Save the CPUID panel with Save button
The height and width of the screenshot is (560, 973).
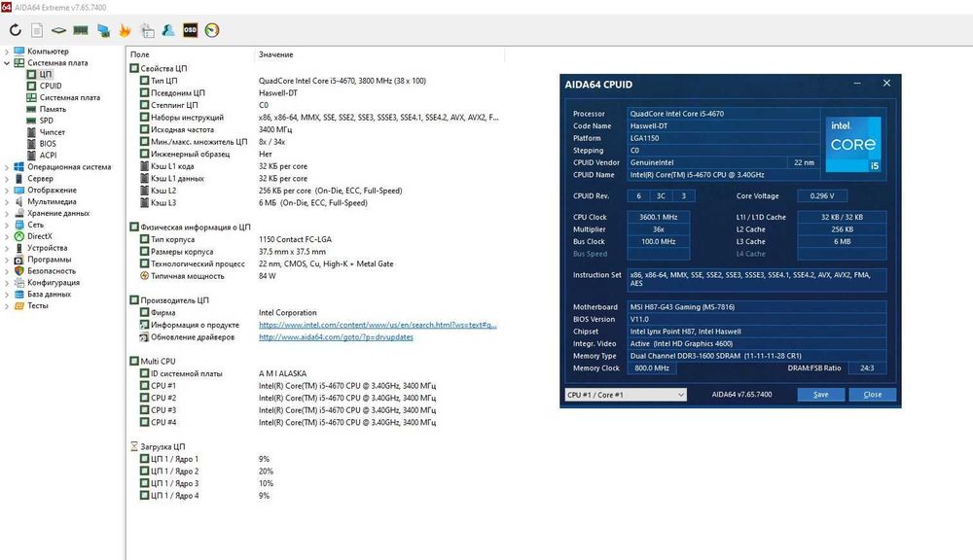(x=821, y=395)
